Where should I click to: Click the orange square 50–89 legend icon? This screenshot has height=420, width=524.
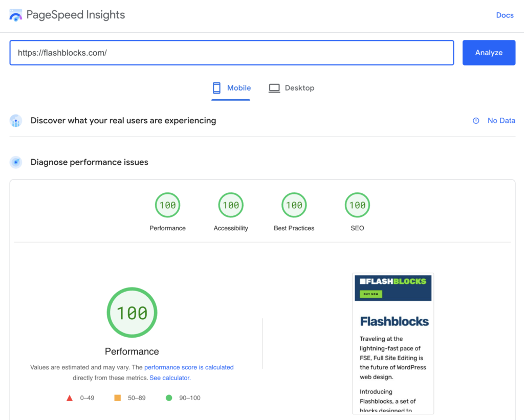coord(118,398)
